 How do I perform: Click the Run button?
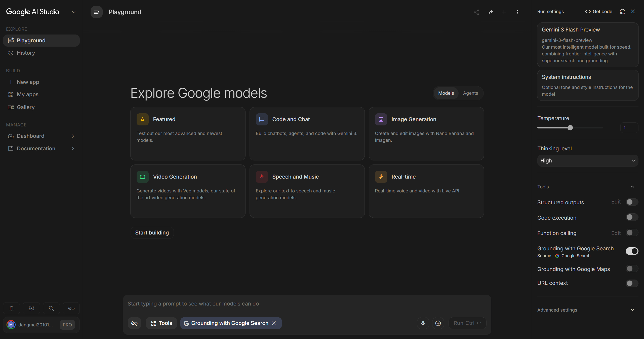pyautogui.click(x=467, y=323)
